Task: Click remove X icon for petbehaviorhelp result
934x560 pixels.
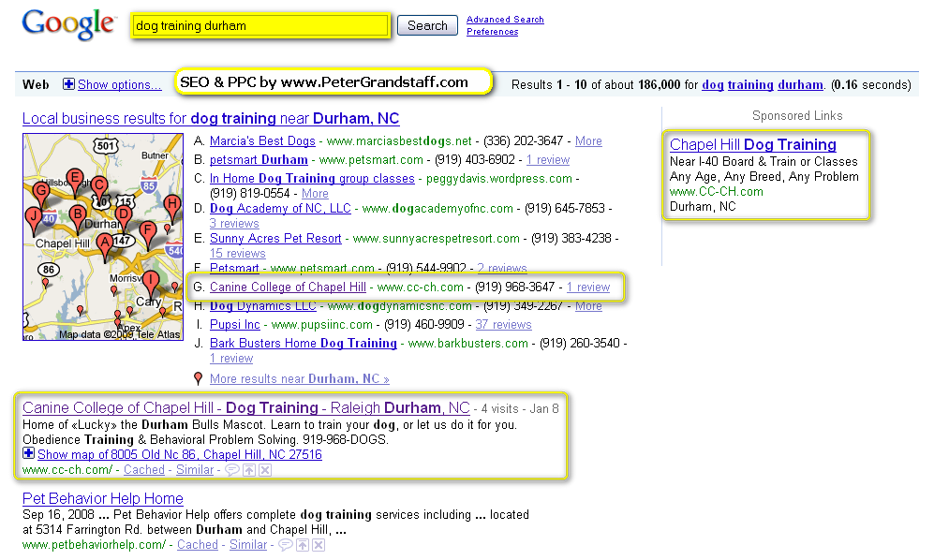Action: click(319, 545)
